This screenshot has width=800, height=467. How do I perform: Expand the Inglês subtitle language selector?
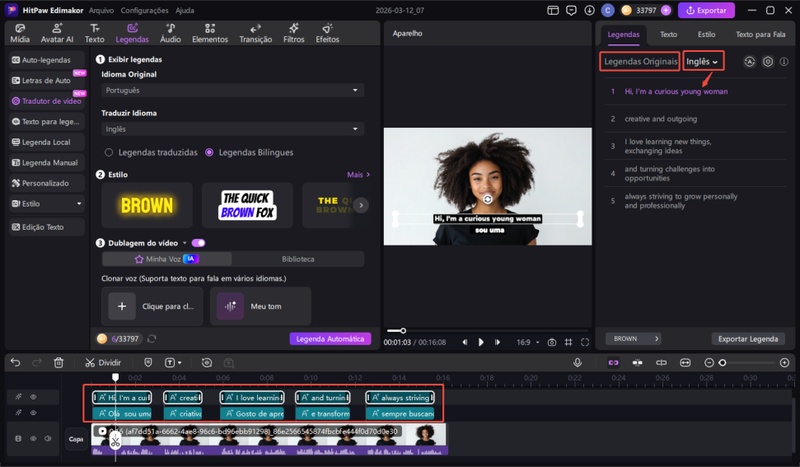703,61
